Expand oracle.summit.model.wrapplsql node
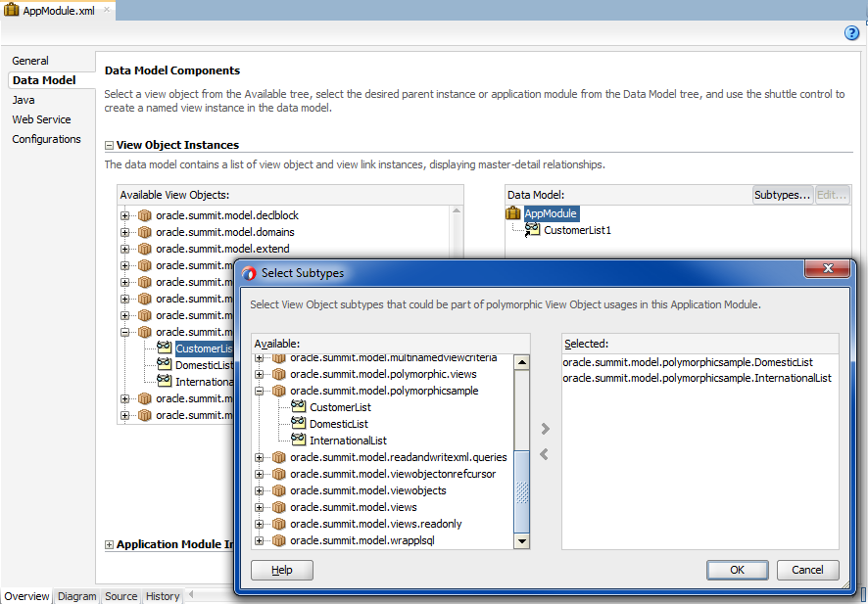The image size is (868, 604). pyautogui.click(x=259, y=540)
